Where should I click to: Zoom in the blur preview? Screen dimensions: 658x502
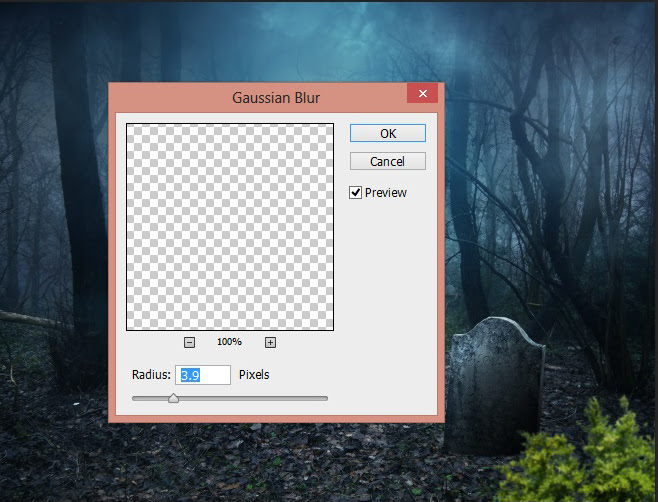click(x=270, y=343)
